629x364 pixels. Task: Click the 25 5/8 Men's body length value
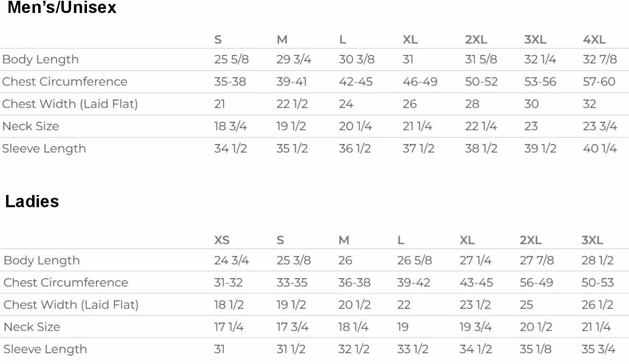click(x=231, y=59)
